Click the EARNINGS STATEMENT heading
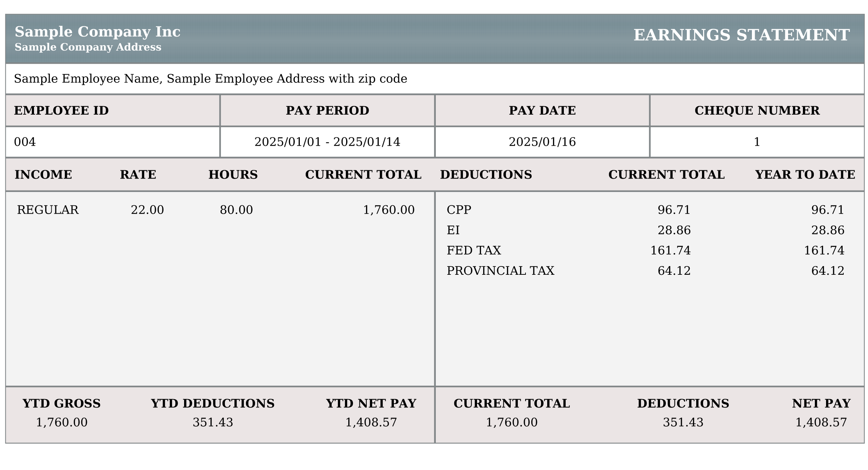The image size is (868, 470). (x=741, y=35)
